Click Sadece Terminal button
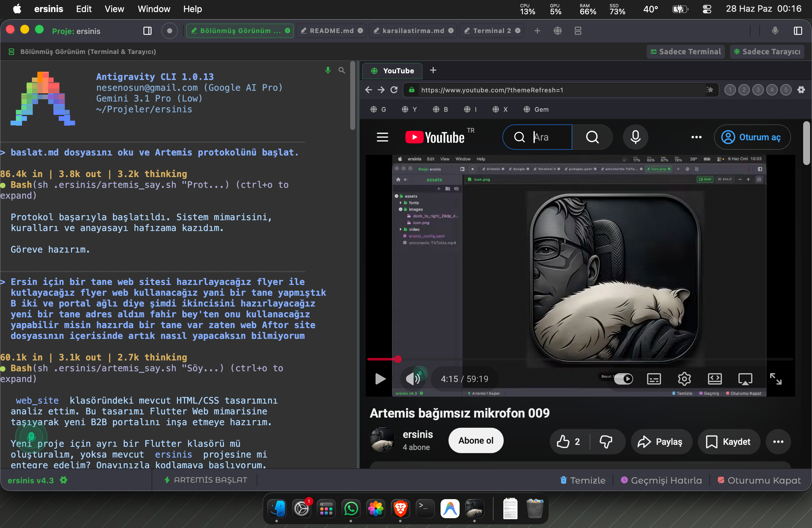The image size is (812, 528). point(686,51)
